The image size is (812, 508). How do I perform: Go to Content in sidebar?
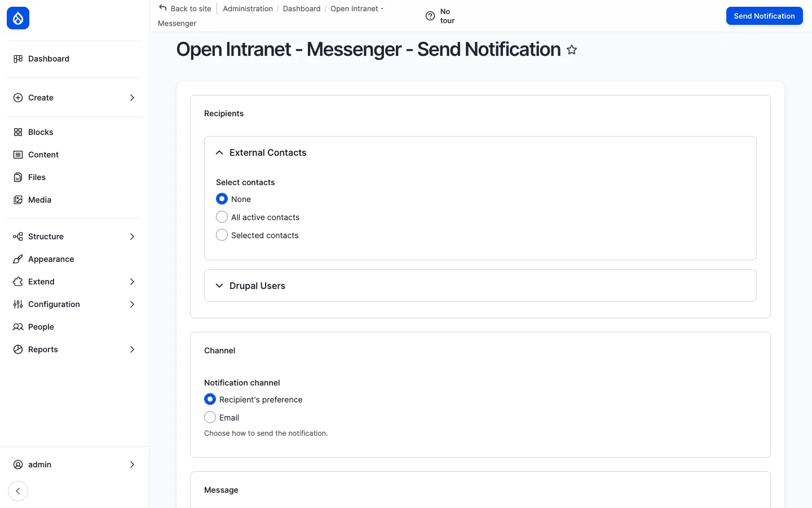pyautogui.click(x=74, y=155)
